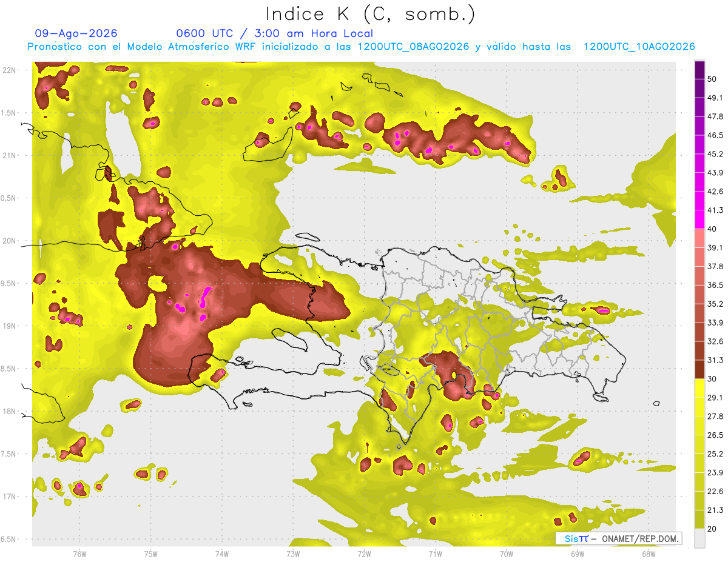This screenshot has width=728, height=562.
Task: Click the '22.6' value on the color scale
Action: coord(715,491)
